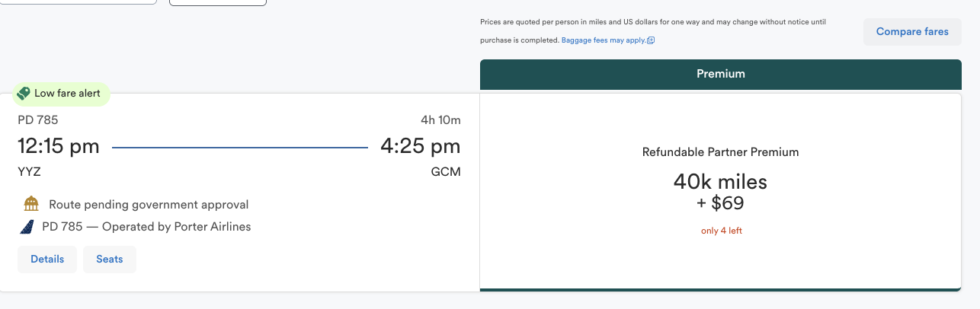View Seats for flight PD 785
This screenshot has height=309, width=980.
coord(110,259)
